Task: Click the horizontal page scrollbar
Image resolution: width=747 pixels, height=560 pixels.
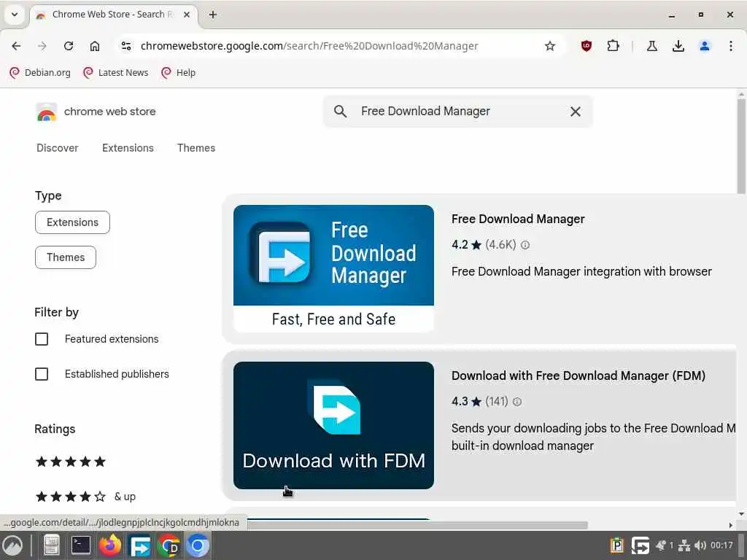Action: click(x=417, y=525)
